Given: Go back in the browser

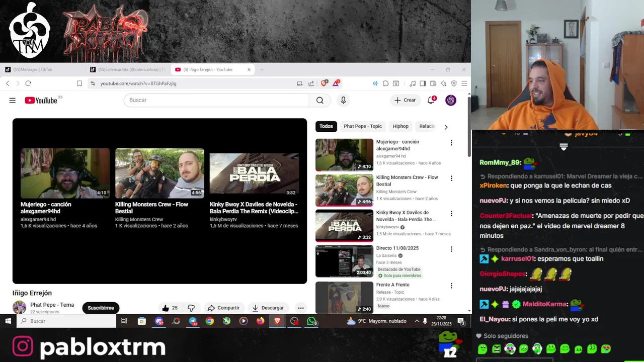Looking at the screenshot, I should click(x=8, y=83).
